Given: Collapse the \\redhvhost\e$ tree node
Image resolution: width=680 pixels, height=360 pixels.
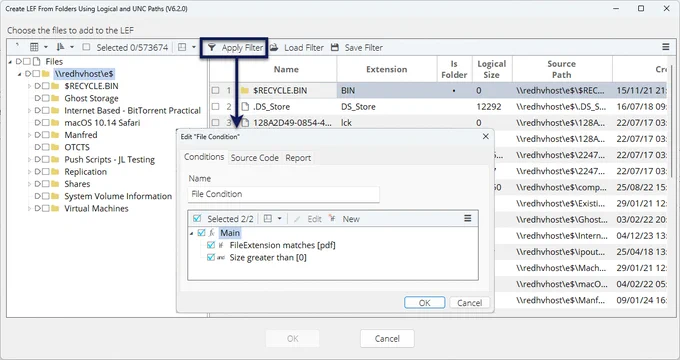Looking at the screenshot, I should [20, 74].
